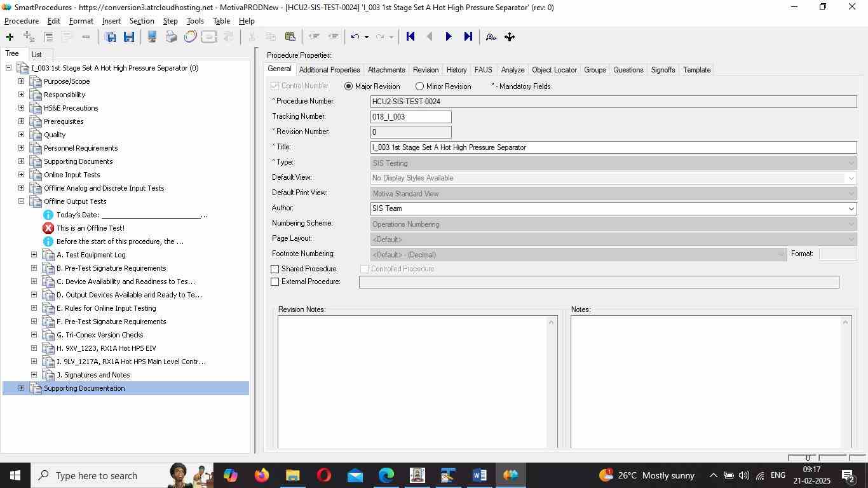Collapse the Offline Output Tests node
This screenshot has height=488, width=868.
(21, 201)
